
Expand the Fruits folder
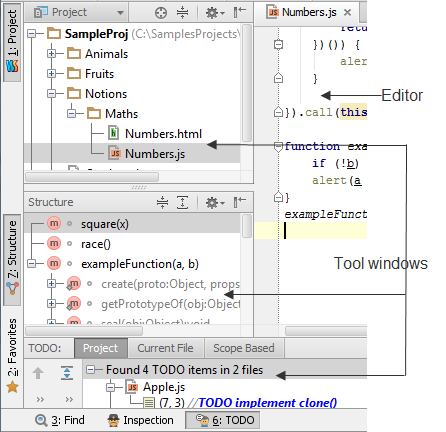click(x=51, y=73)
